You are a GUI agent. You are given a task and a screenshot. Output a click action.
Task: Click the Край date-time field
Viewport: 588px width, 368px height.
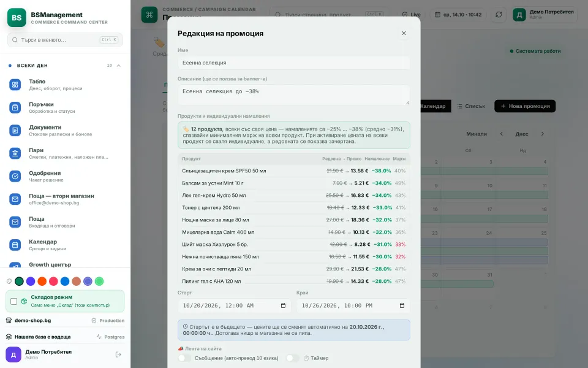[x=353, y=305]
